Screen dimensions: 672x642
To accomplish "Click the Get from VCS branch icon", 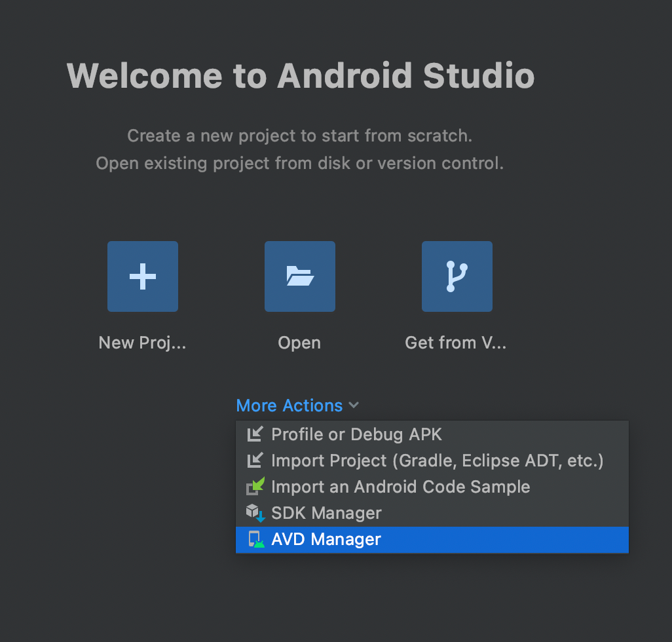I will tap(457, 276).
